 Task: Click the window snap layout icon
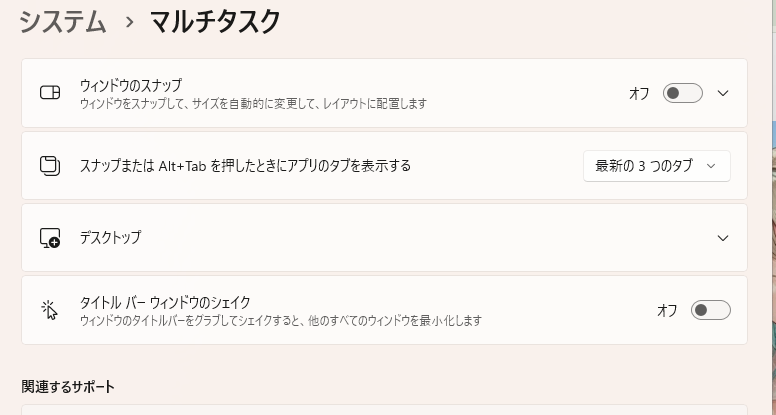pos(50,93)
